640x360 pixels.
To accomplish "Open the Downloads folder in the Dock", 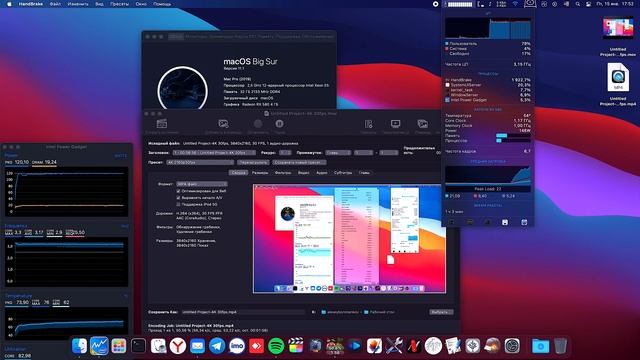I will 540,346.
